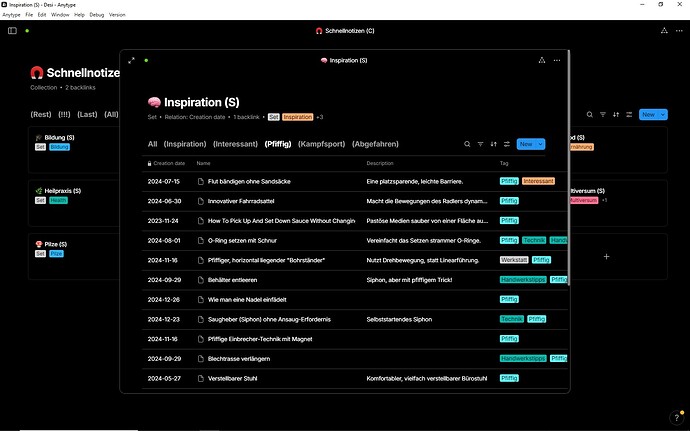
Task: Open sort icon in Inspiration set toolbar
Action: pyautogui.click(x=494, y=144)
